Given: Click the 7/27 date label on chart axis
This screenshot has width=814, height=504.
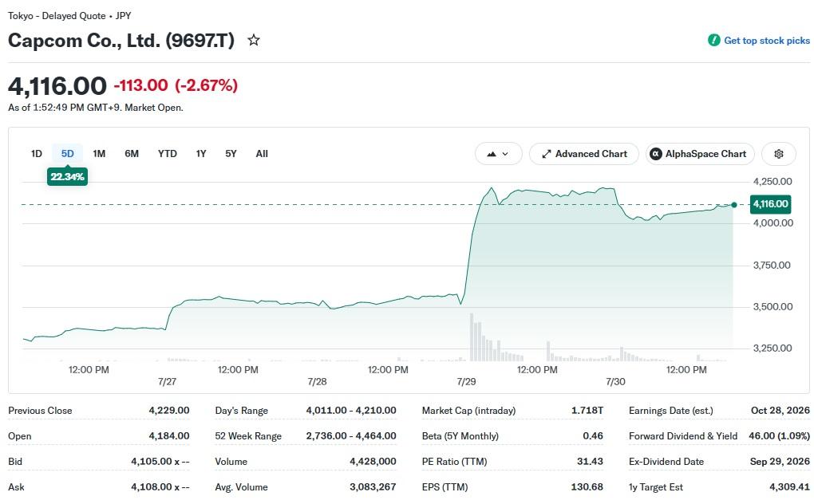Looking at the screenshot, I should pyautogui.click(x=167, y=382).
